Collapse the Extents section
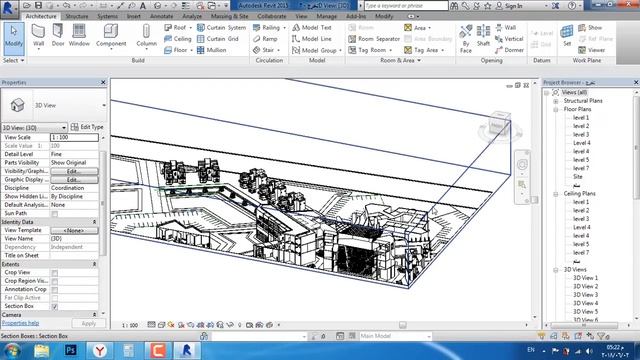Viewport: 640px width, 360px height. coord(94,264)
